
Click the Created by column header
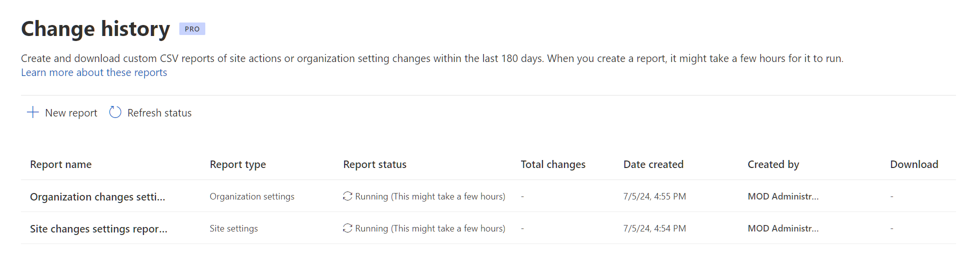click(x=773, y=164)
